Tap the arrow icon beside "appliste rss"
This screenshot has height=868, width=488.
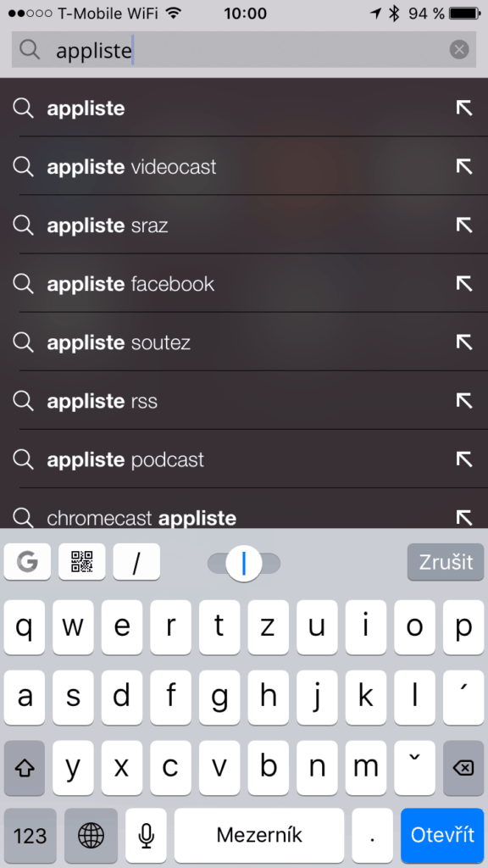point(464,401)
